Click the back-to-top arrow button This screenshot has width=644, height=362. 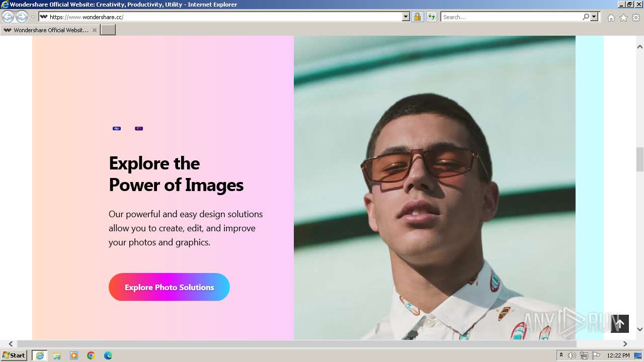[x=620, y=324]
